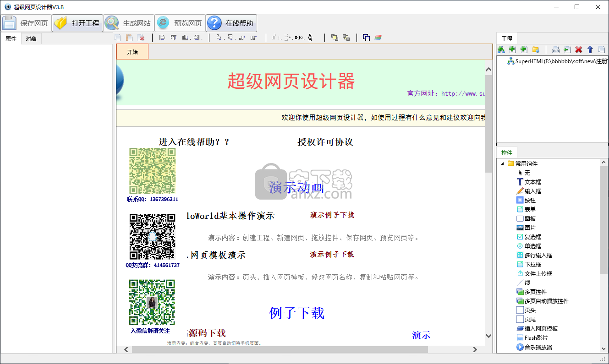Click canvas horizontal scrollbar right arrow
The image size is (609, 364).
click(x=476, y=349)
